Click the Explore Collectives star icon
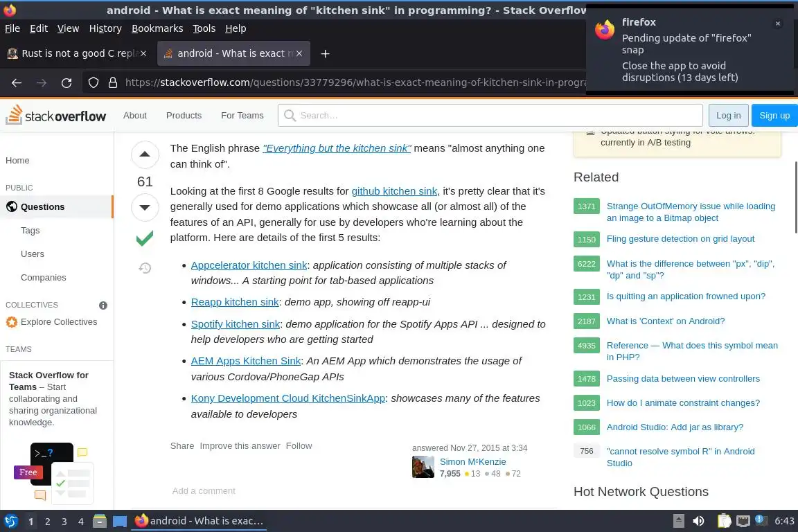This screenshot has height=532, width=798. (x=12, y=322)
